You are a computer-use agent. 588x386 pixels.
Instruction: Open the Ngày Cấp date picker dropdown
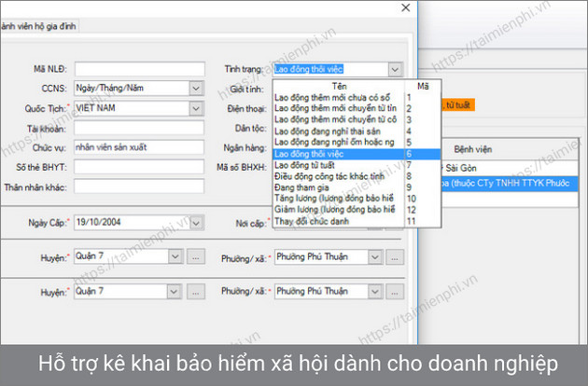(x=196, y=224)
